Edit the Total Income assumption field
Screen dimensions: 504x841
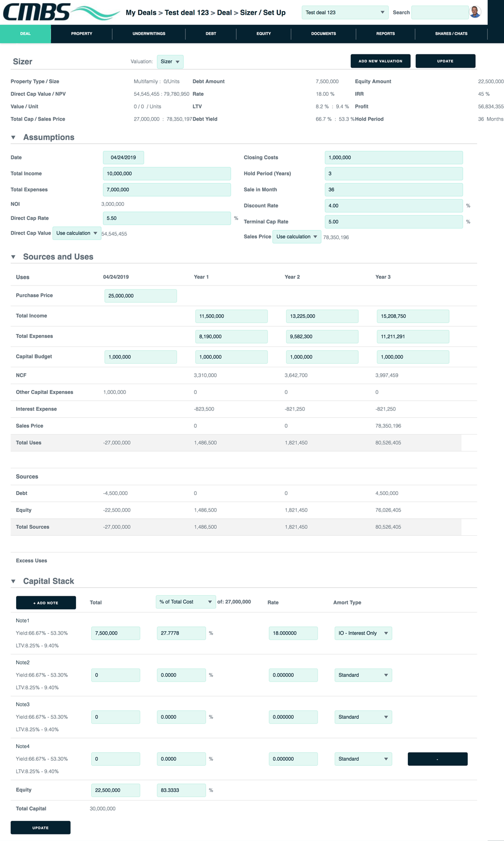pyautogui.click(x=167, y=174)
